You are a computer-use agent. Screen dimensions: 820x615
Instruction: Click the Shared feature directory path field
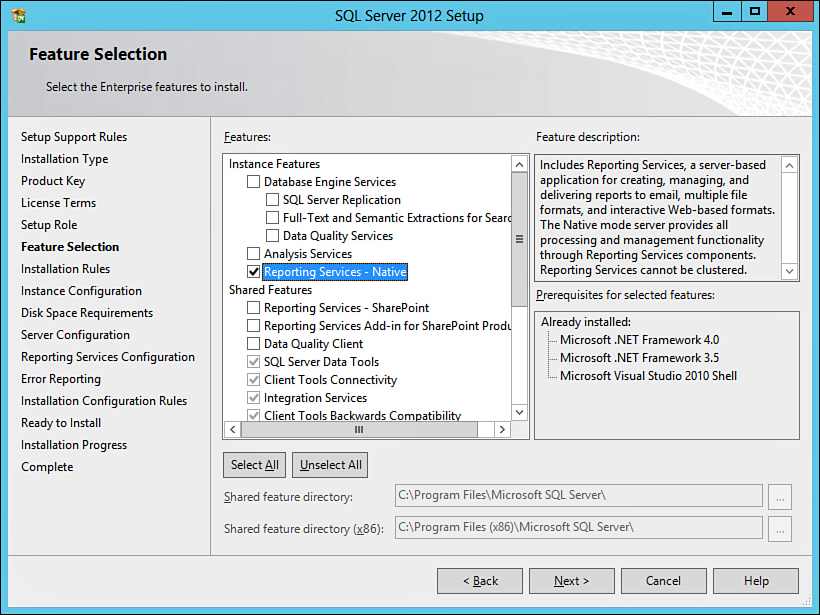578,496
